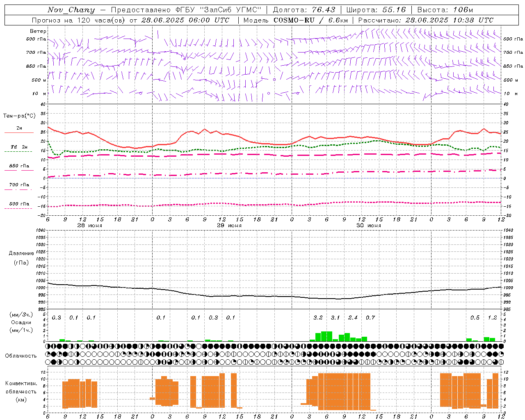The width and height of the screenshot is (525, 420).
Task: Click the '28 июня' date label
Action: point(89,226)
